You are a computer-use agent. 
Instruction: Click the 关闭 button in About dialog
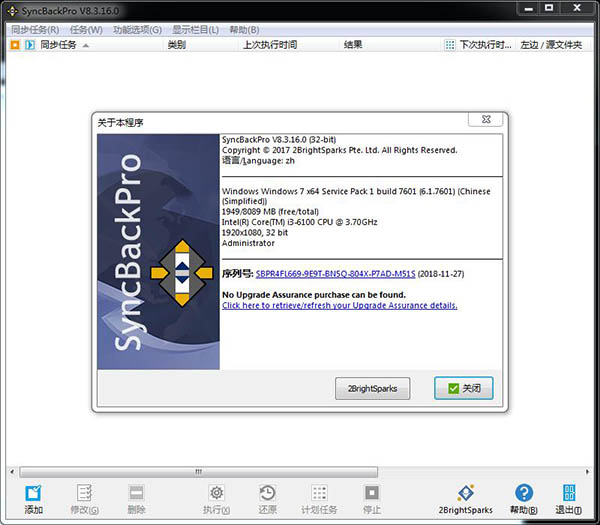pos(463,388)
